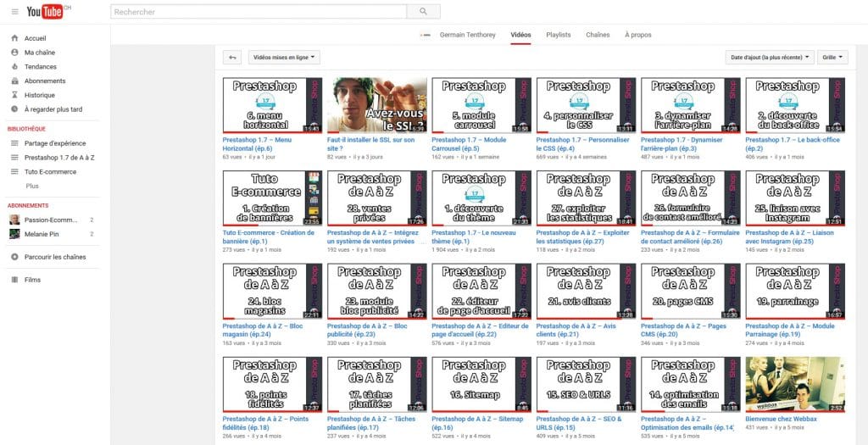The image size is (868, 445).
Task: Open the 19. parrainage thumbnail
Action: [795, 292]
